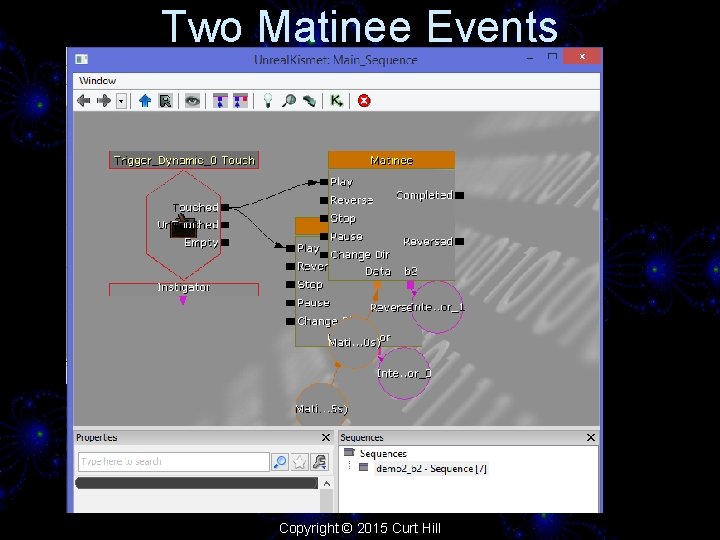Click the Change Dir input on top Matinee

(x=324, y=255)
